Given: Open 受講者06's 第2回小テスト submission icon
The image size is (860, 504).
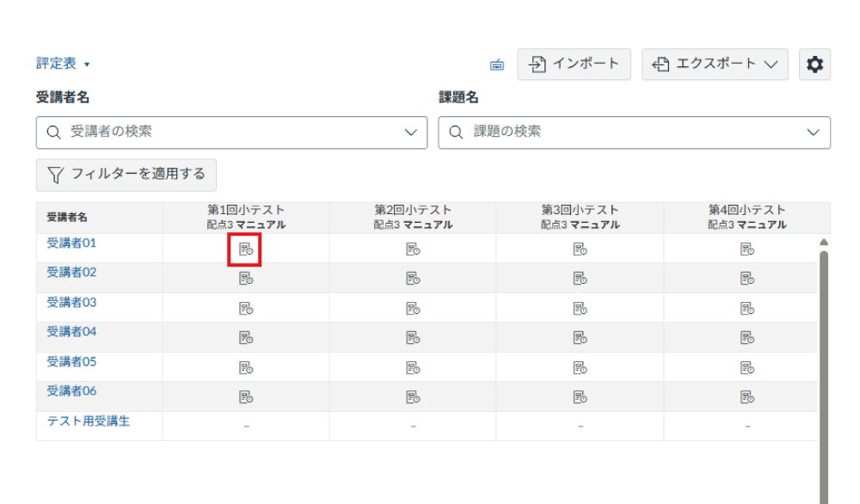Looking at the screenshot, I should click(x=413, y=396).
